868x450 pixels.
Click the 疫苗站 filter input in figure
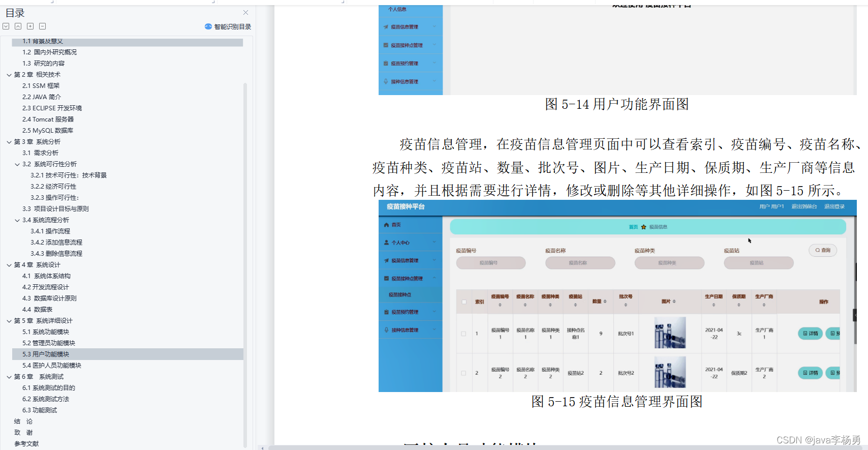759,263
